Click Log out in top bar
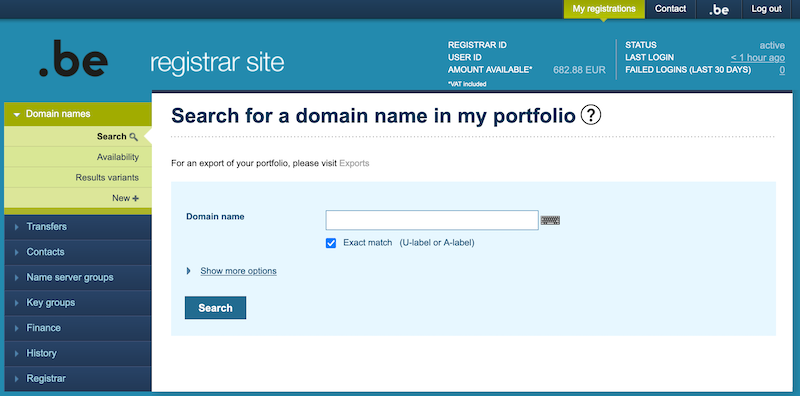Image resolution: width=800 pixels, height=396 pixels. [x=766, y=9]
